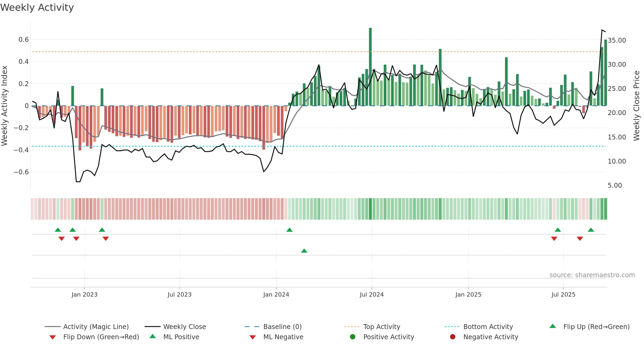The width and height of the screenshot is (644, 362).
Task: Click the '15.00' price axis label
Action: (617, 137)
